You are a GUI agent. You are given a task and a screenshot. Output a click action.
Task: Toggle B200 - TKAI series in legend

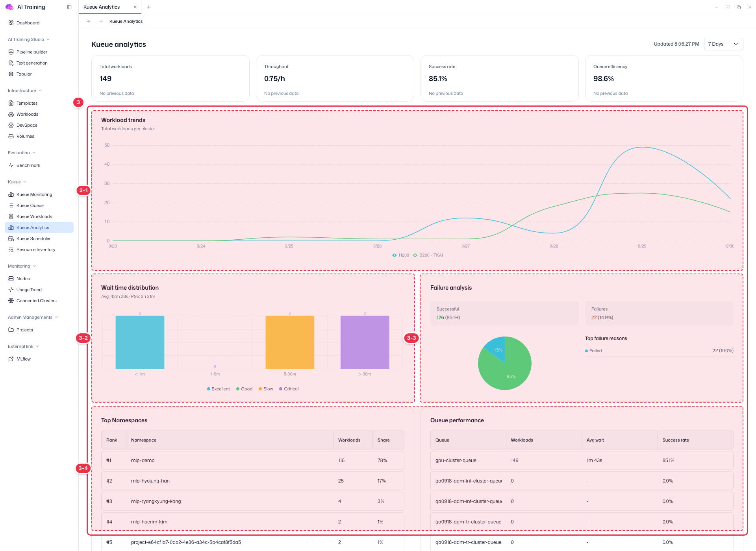click(x=428, y=255)
